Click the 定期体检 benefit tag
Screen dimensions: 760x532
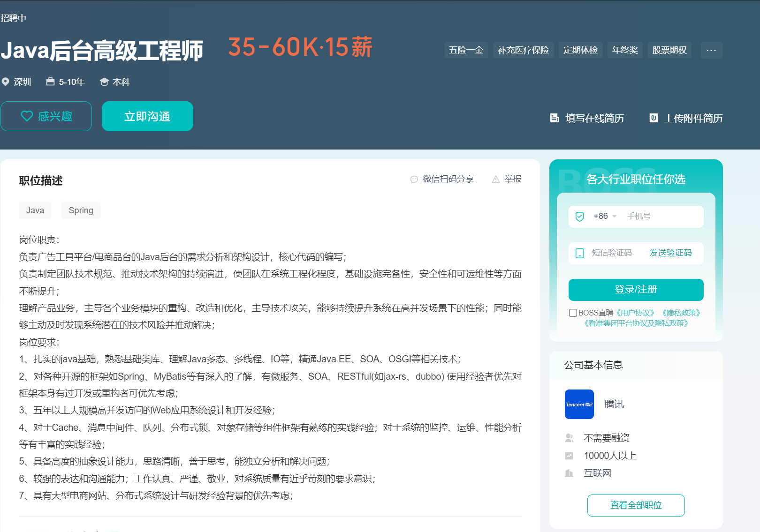(x=580, y=50)
